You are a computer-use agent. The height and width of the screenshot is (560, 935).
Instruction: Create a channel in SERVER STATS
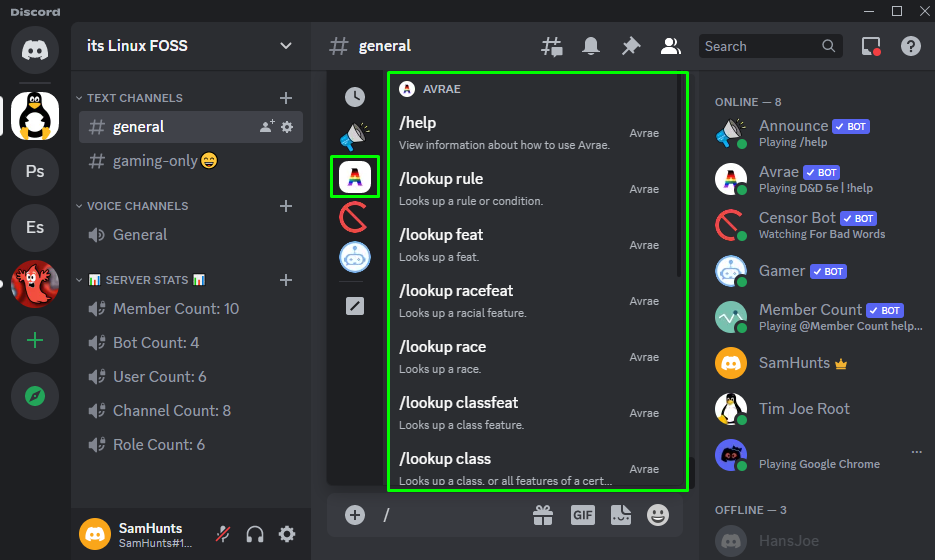tap(286, 280)
